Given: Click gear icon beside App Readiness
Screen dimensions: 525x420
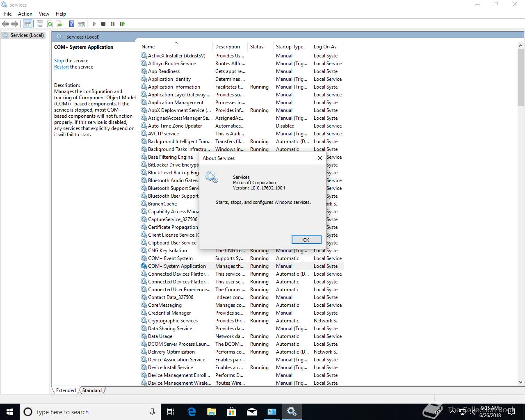Looking at the screenshot, I should (144, 71).
